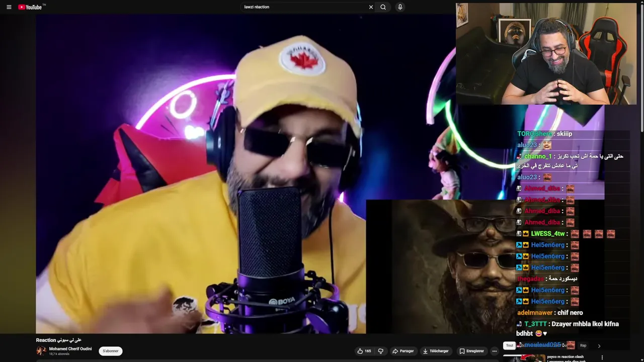Go to YouTube home via logo
The image size is (644, 362).
coord(30,7)
